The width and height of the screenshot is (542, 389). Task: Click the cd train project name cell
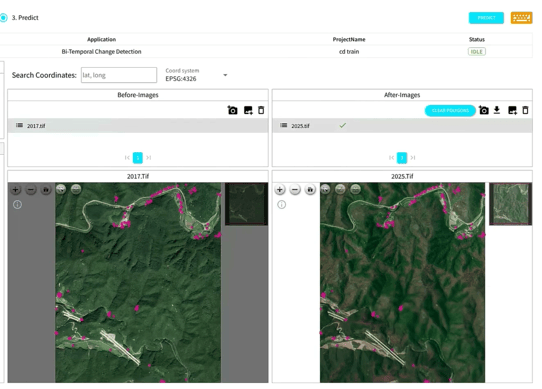click(x=349, y=52)
